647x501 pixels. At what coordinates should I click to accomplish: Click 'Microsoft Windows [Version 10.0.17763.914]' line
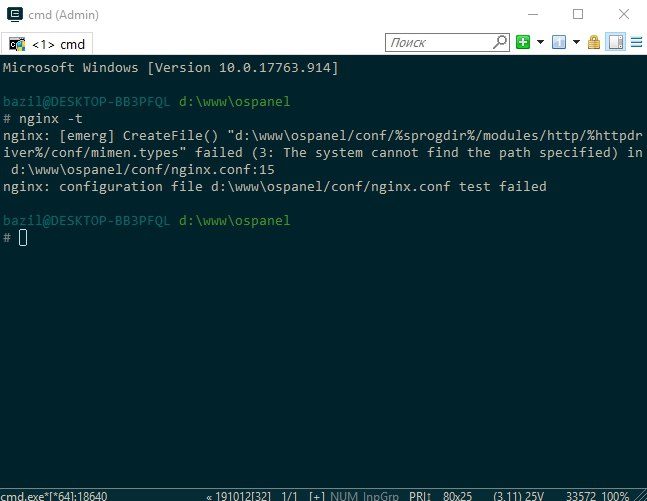tap(170, 68)
